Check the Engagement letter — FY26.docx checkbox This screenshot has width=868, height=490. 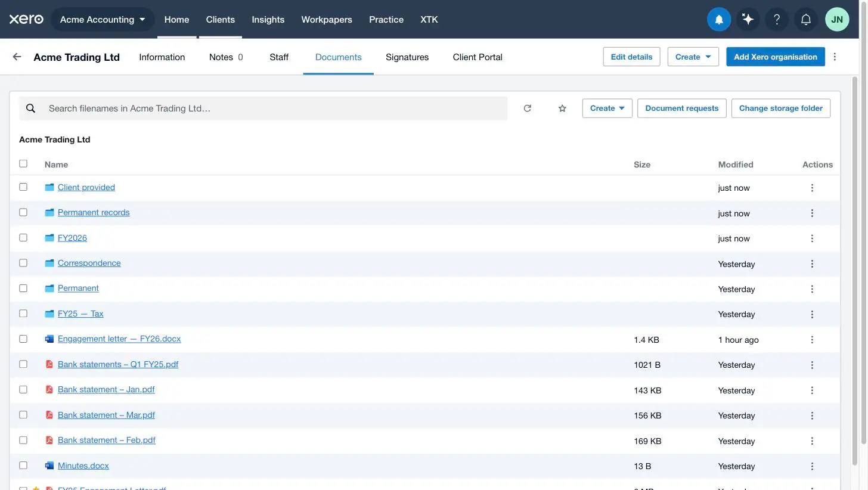(23, 339)
